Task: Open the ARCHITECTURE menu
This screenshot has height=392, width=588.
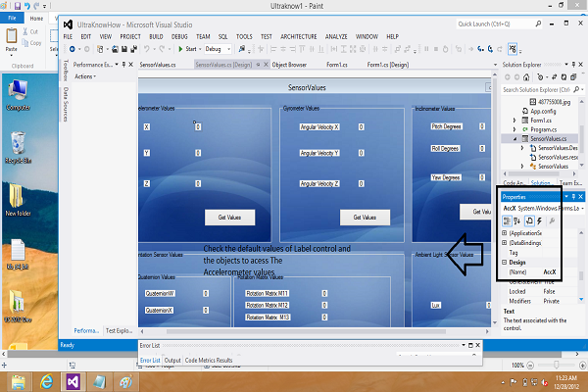Action: tap(299, 36)
